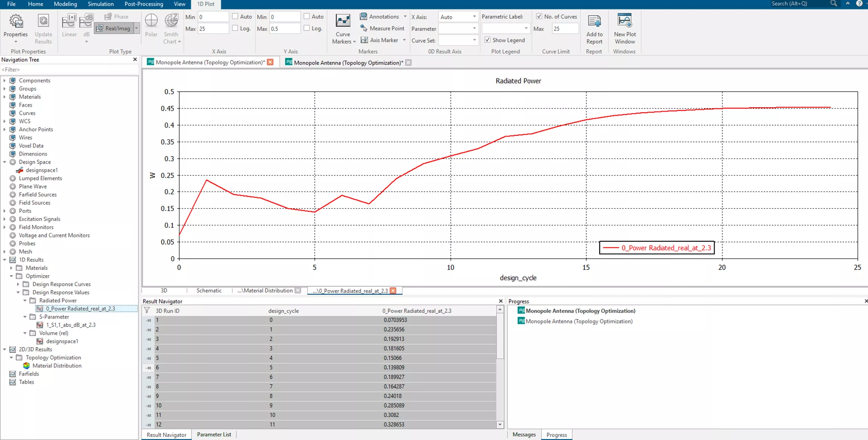Select 1_S1,1_abs_dB_at_2.3 result in tree
The width and height of the screenshot is (868, 440).
(71, 325)
